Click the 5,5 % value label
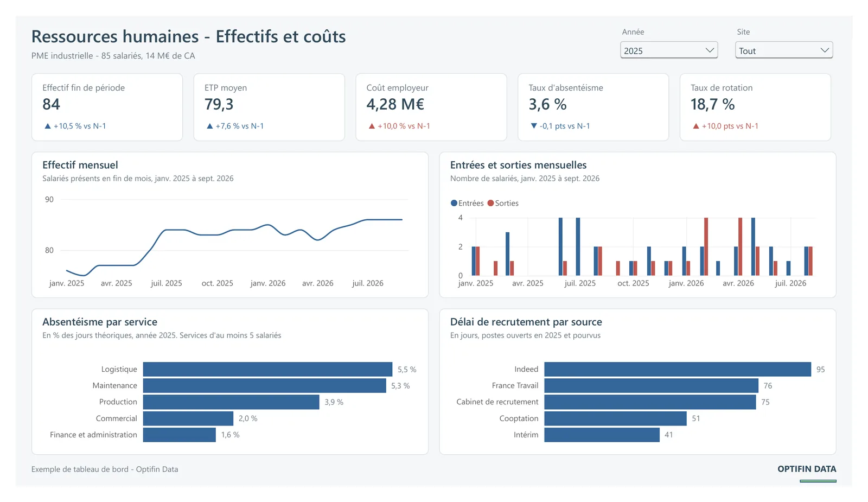The width and height of the screenshot is (868, 502). coord(407,370)
